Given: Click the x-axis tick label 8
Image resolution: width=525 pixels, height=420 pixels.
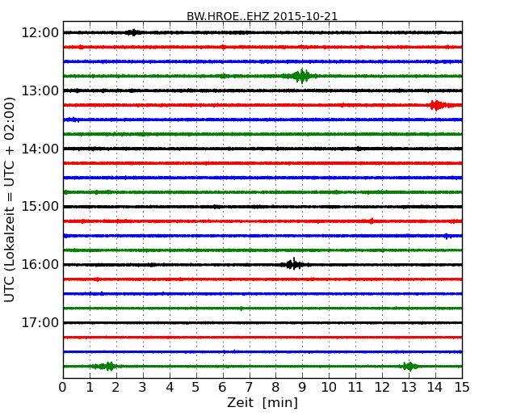Looking at the screenshot, I should point(275,387).
